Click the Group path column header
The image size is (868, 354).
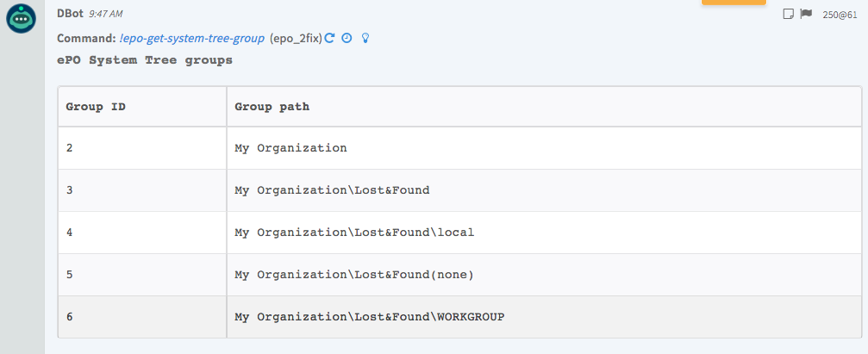coord(272,107)
